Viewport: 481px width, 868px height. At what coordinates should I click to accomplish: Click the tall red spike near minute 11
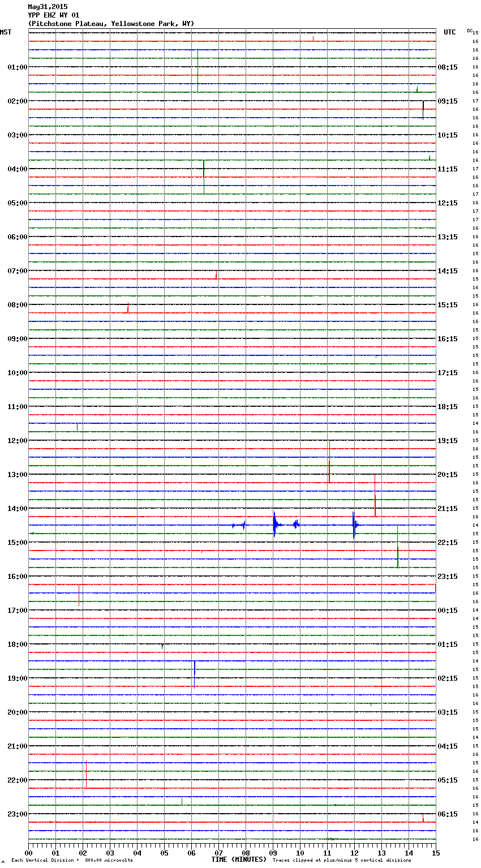[329, 462]
